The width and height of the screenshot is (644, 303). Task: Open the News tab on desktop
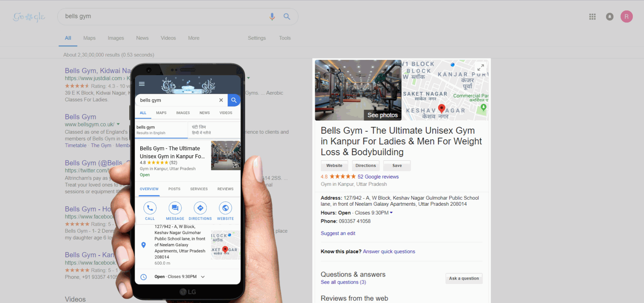pyautogui.click(x=142, y=38)
